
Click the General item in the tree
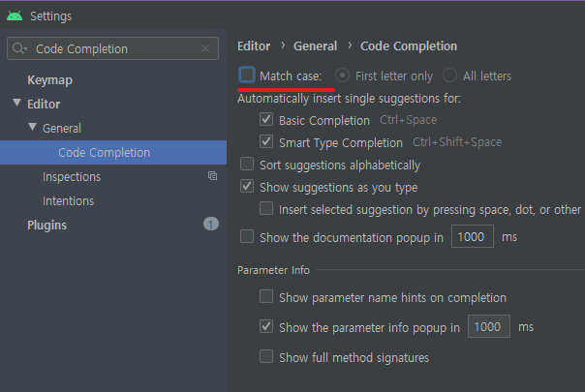pyautogui.click(x=62, y=129)
